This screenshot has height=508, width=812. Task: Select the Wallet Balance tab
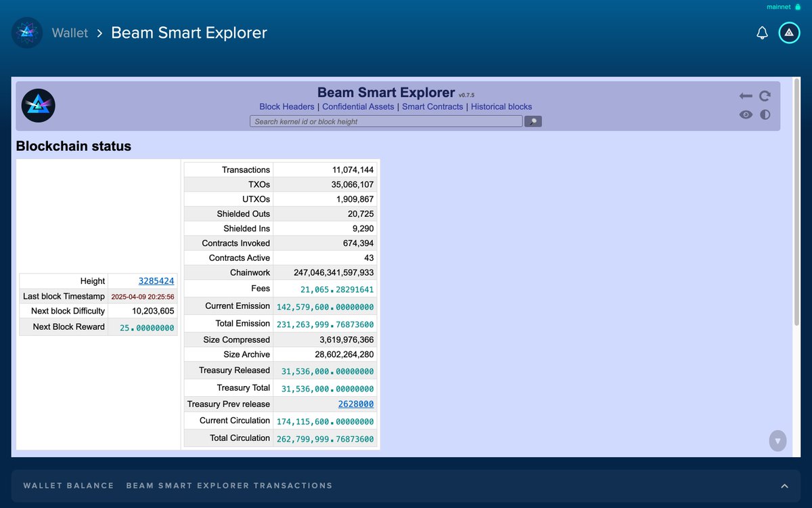(68, 486)
